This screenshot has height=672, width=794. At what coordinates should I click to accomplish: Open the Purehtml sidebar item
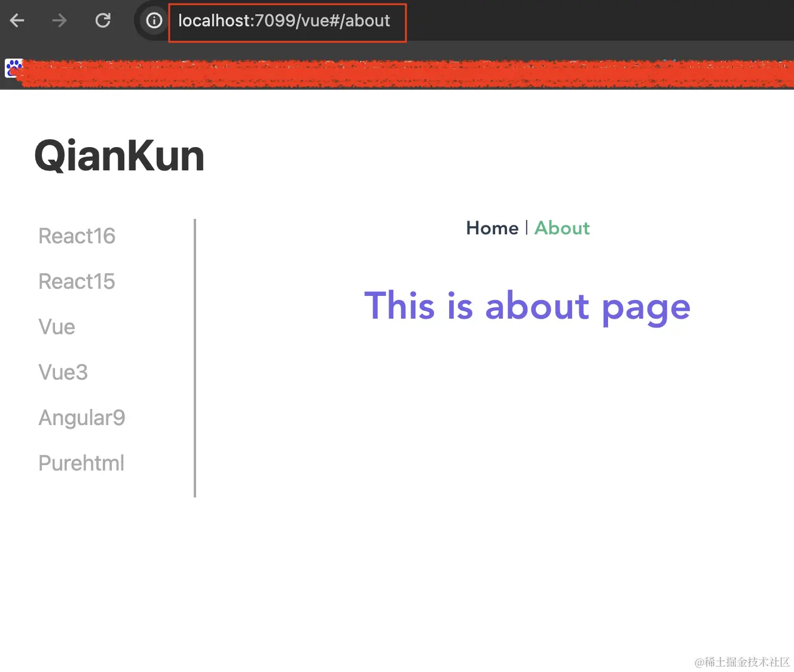(x=81, y=463)
